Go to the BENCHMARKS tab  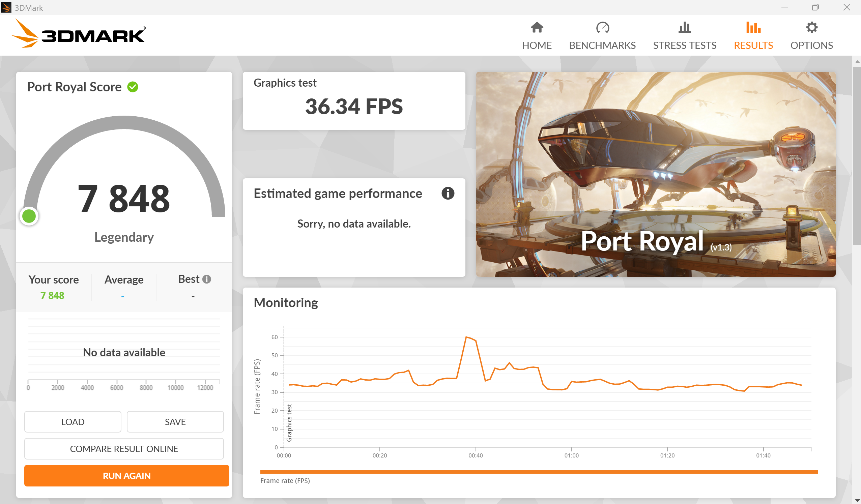coord(602,46)
